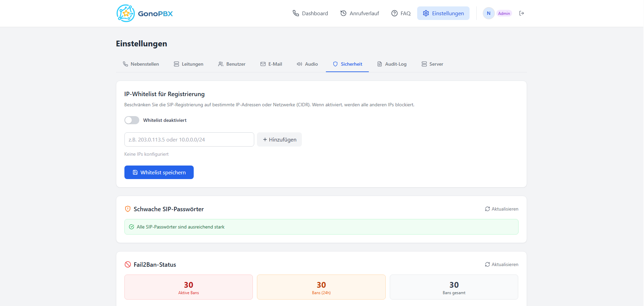Refresh the weak SIP passwords check
Viewport: 644px width, 306px height.
click(x=501, y=209)
